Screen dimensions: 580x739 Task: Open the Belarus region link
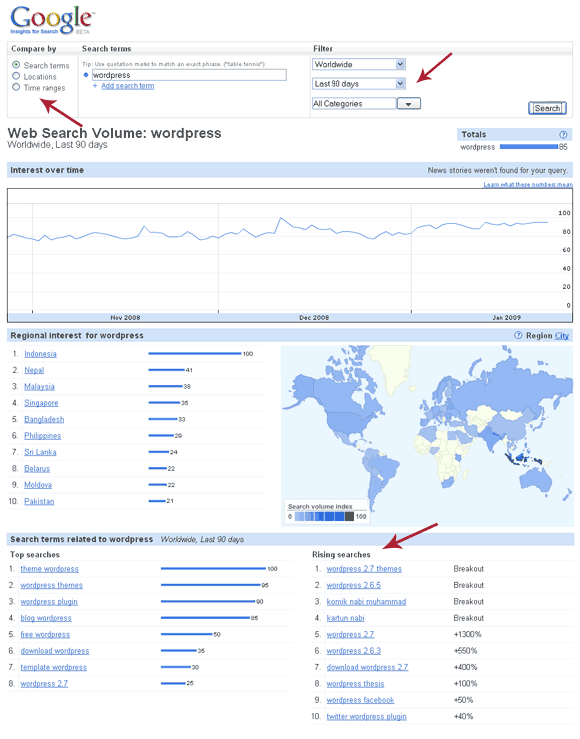[x=37, y=468]
